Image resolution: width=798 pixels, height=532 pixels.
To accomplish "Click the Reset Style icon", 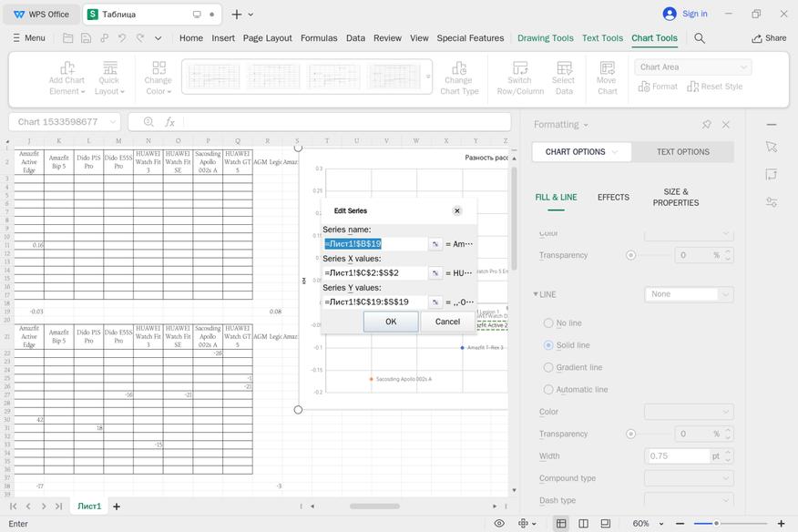I will tap(692, 87).
